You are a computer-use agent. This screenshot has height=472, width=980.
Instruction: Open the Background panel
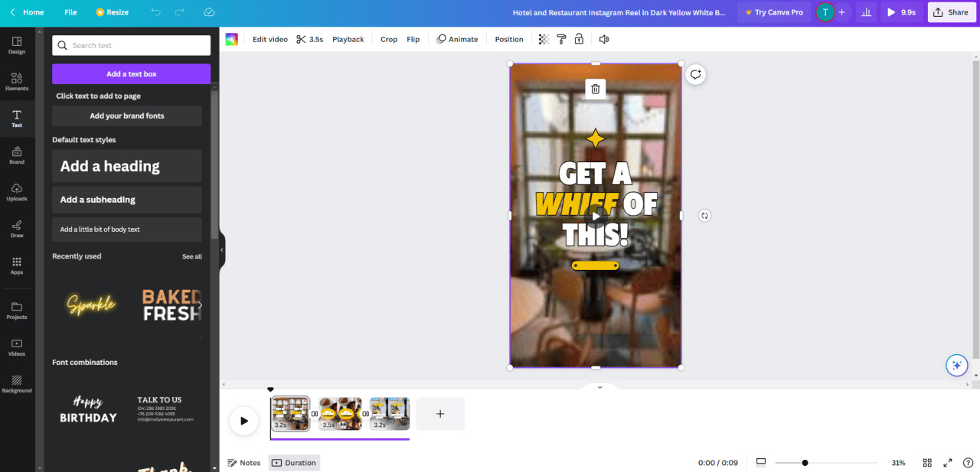point(17,385)
